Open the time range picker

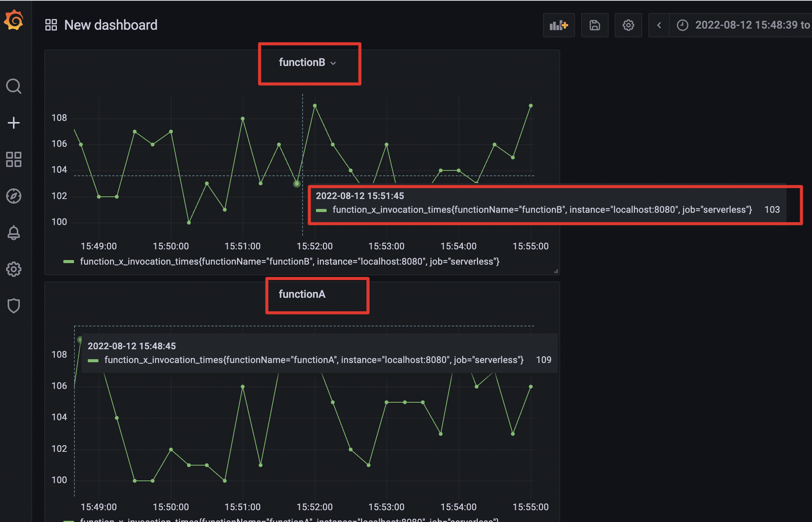tap(744, 25)
